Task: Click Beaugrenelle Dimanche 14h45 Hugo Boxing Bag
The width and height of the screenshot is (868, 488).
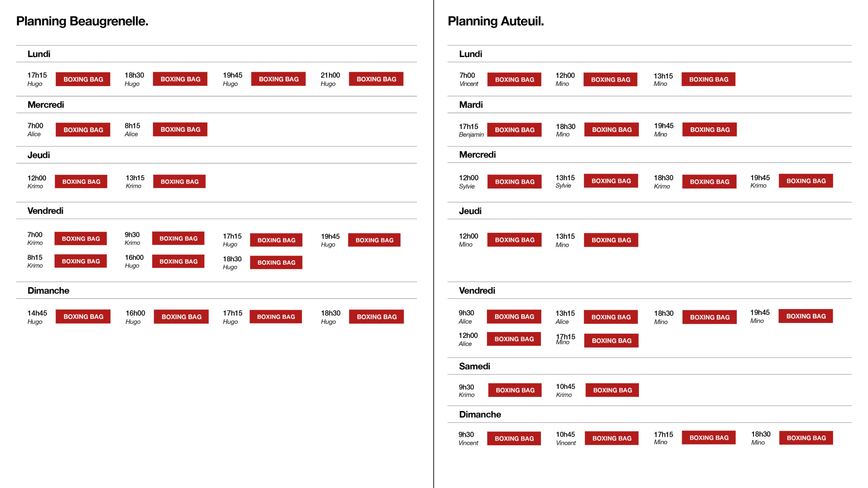Action: coord(83,317)
